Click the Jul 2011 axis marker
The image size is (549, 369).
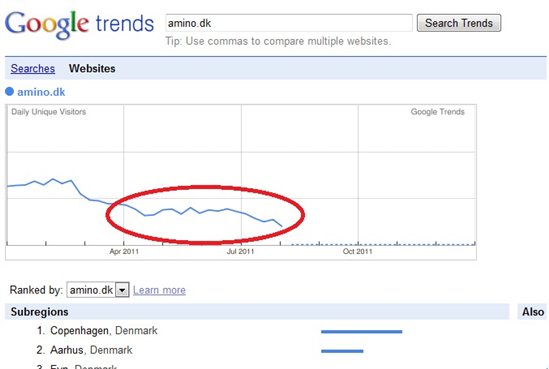coord(240,251)
